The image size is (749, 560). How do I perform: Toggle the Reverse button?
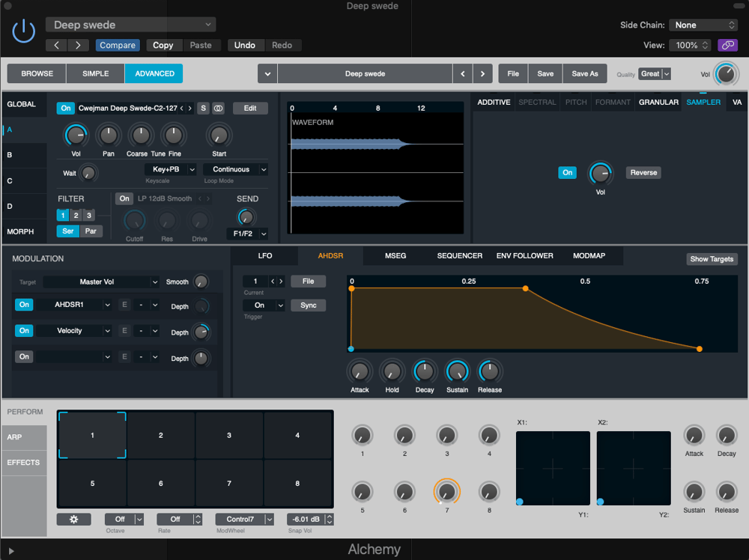(x=643, y=173)
